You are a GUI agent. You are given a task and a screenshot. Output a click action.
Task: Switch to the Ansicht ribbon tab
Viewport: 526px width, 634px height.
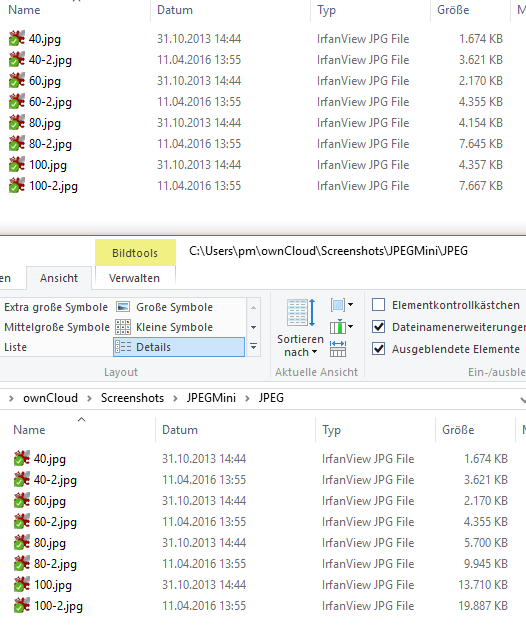click(x=59, y=278)
